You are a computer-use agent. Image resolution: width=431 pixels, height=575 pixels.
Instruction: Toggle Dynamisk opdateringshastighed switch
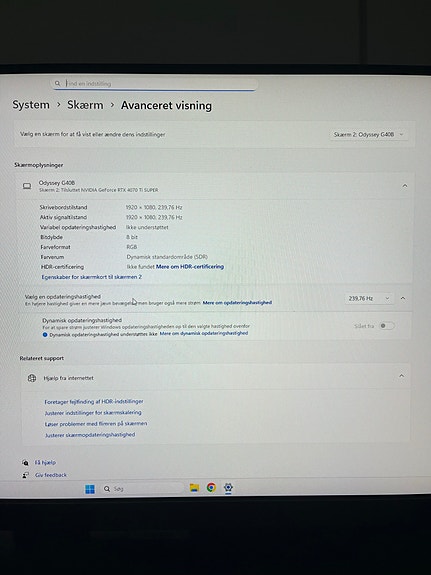(387, 326)
